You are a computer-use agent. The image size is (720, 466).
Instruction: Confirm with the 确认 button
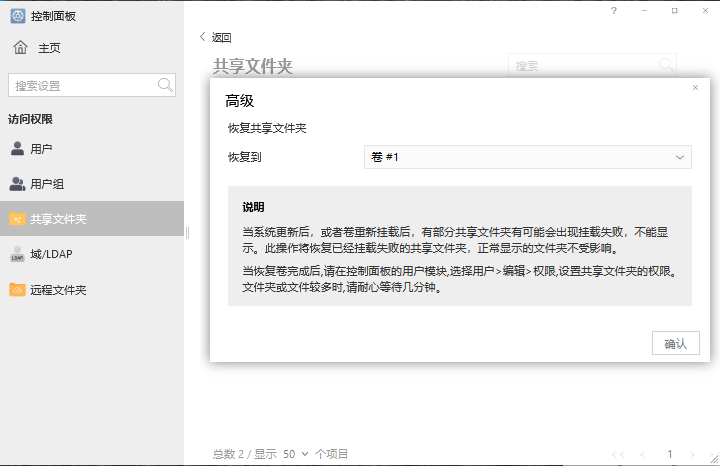point(675,343)
